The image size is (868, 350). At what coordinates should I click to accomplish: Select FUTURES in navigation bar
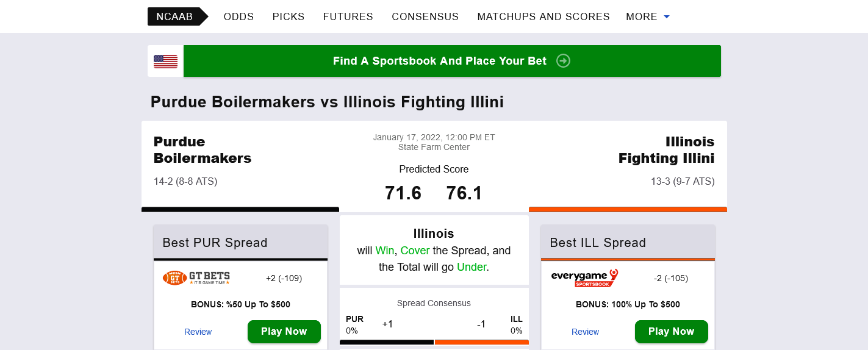pyautogui.click(x=348, y=16)
